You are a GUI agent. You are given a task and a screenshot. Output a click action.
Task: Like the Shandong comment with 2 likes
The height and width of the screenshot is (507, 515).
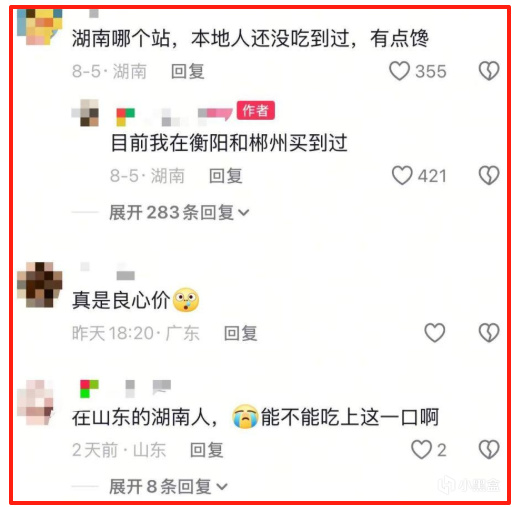(x=421, y=450)
